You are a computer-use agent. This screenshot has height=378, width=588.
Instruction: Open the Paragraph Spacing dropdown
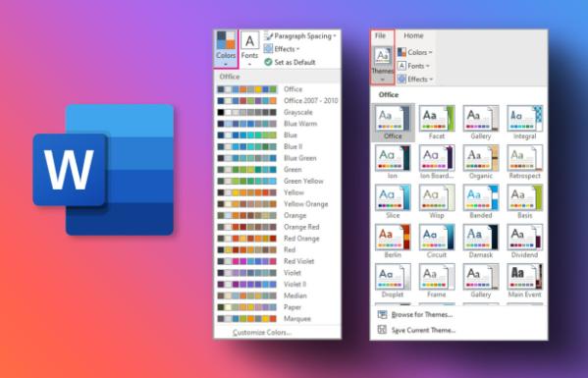tap(300, 36)
